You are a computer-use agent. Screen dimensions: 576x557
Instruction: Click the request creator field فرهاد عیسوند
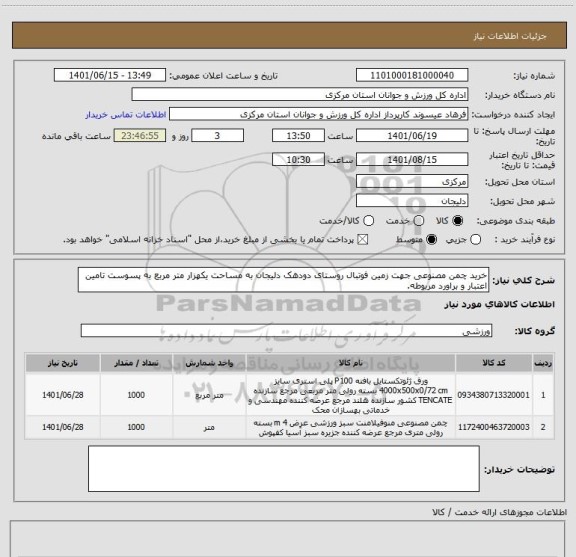pos(318,114)
